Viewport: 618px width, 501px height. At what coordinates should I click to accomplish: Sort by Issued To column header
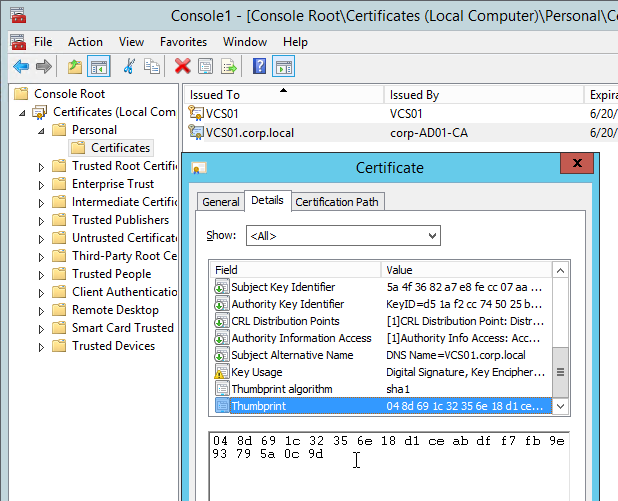pos(283,95)
